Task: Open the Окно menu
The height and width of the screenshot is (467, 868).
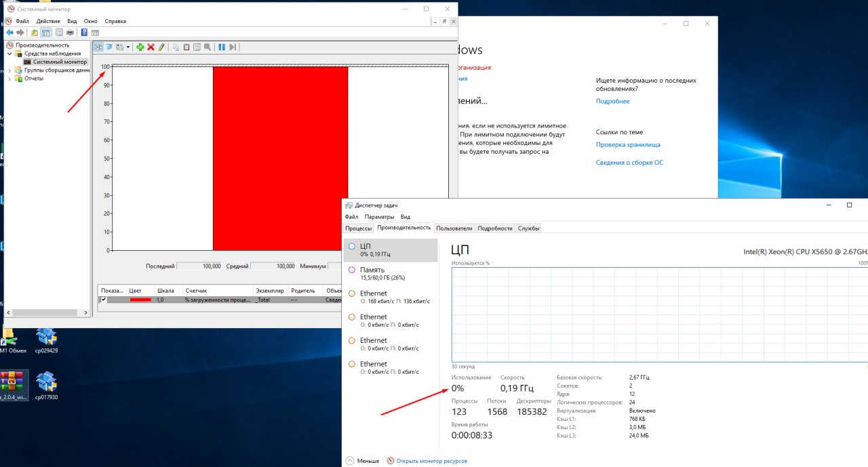Action: (91, 21)
